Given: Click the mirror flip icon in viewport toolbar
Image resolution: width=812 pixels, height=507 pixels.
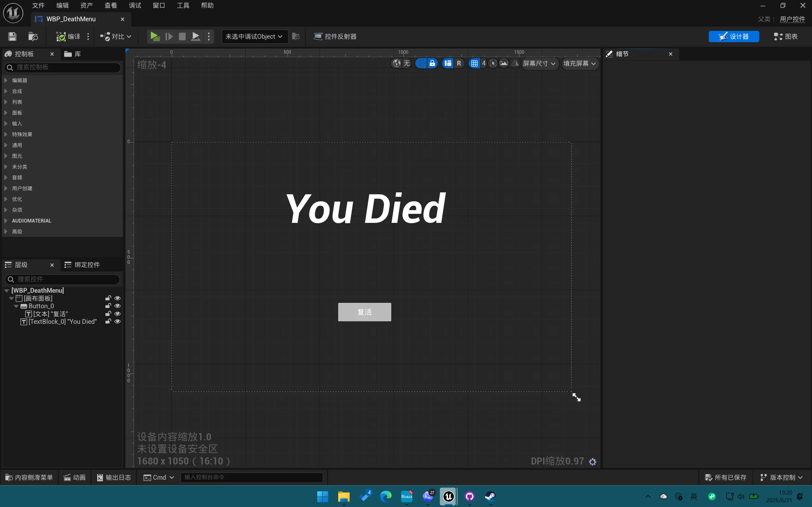Looking at the screenshot, I should (x=515, y=63).
